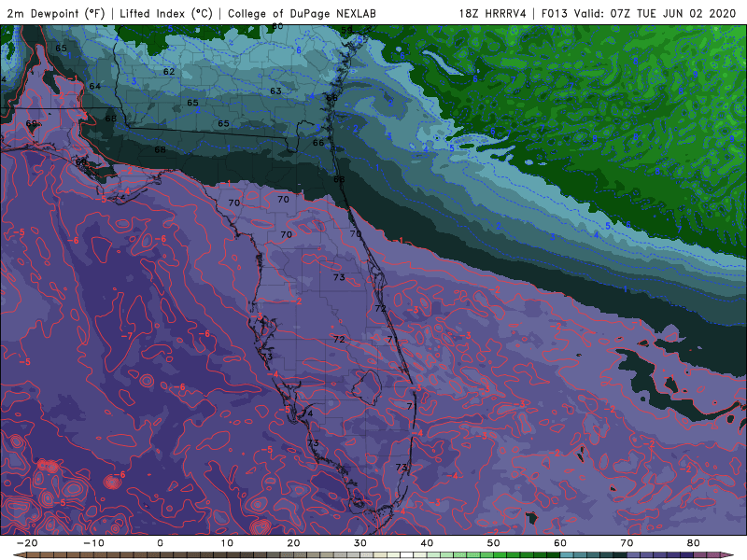Click the '63' dewpoint value on the map

point(275,91)
